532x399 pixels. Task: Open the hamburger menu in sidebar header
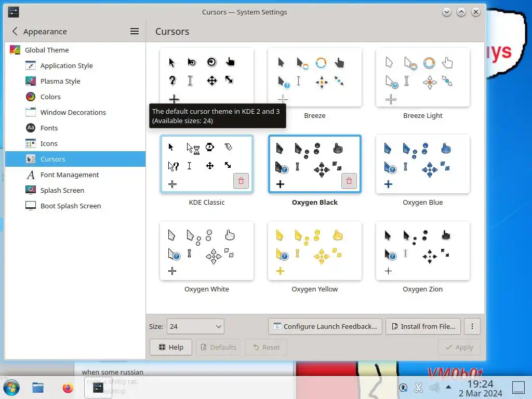click(135, 31)
